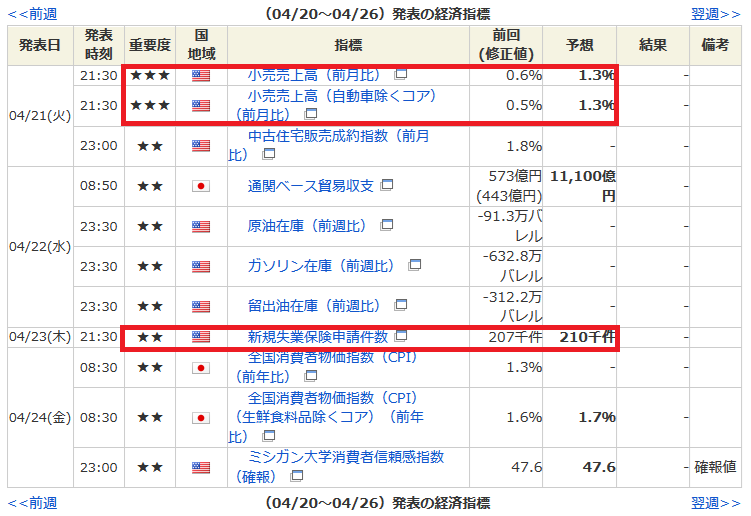Go to next week via bottom 翌週>> link

[x=716, y=503]
